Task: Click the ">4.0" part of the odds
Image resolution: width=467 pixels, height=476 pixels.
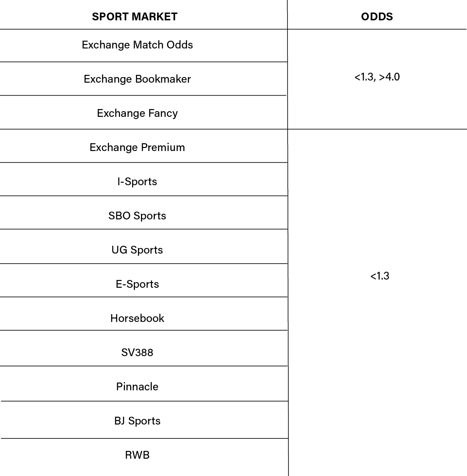Action: 389,77
